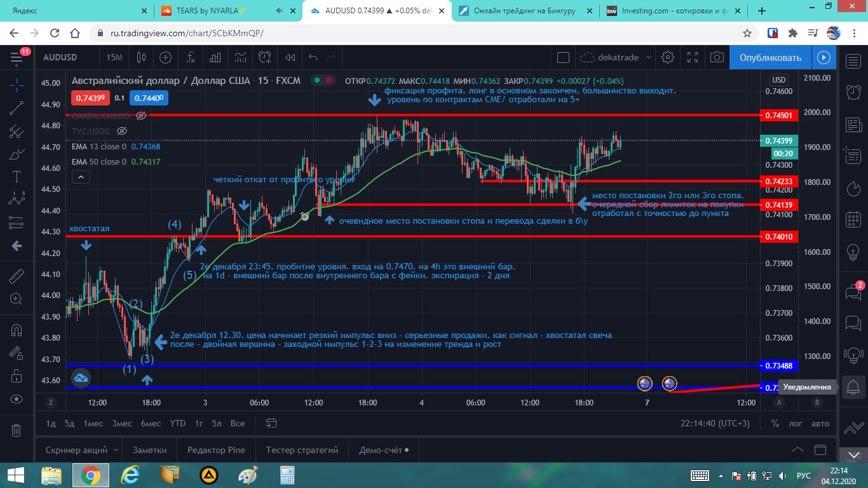Select the zoom in tool
The width and height of the screenshot is (868, 488).
pyautogui.click(x=17, y=299)
